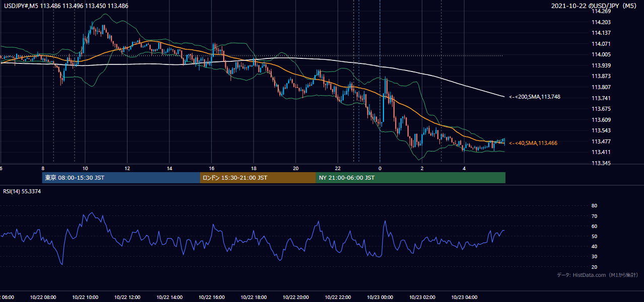Click price axis value 113.873
The width and height of the screenshot is (644, 302).
[601, 76]
